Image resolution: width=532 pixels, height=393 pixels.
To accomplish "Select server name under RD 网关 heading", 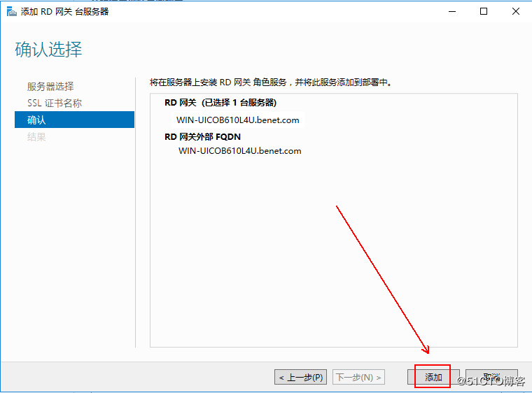I will 238,120.
